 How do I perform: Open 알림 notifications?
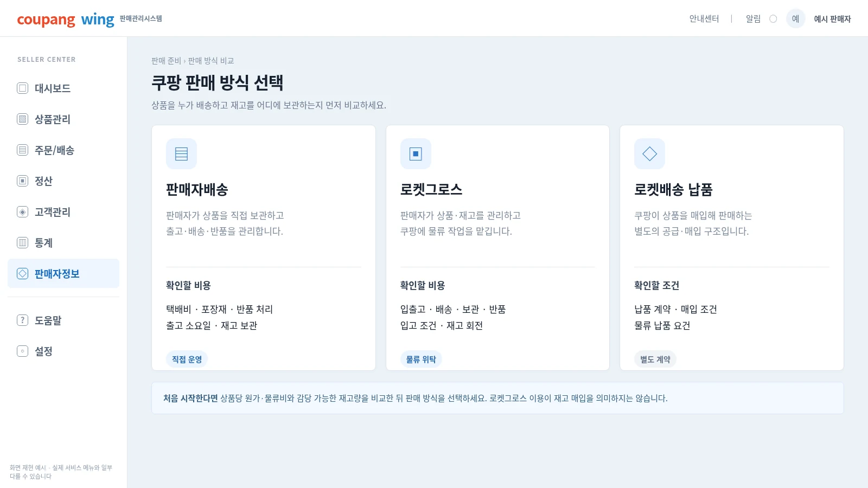point(753,19)
